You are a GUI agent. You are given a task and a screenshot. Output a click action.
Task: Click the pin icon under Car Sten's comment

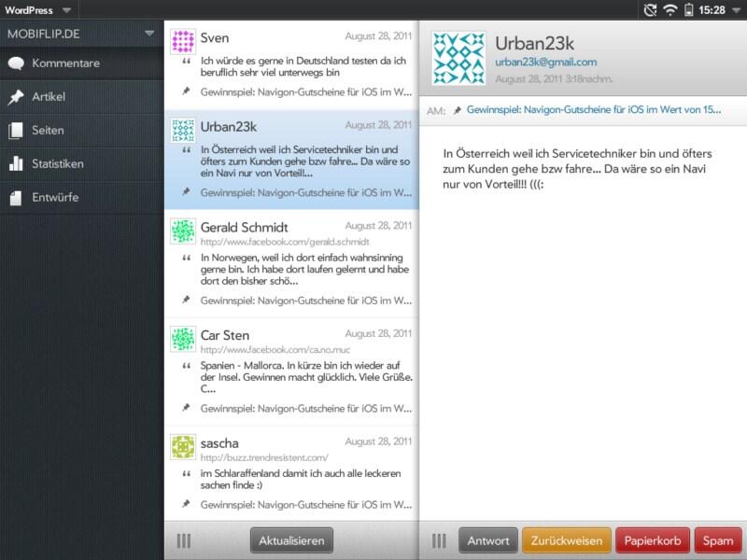(x=186, y=407)
